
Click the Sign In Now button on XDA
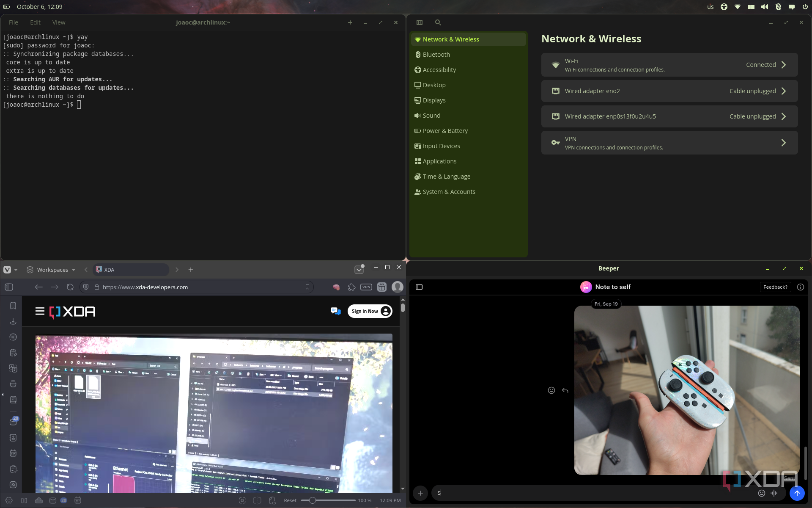pyautogui.click(x=370, y=311)
